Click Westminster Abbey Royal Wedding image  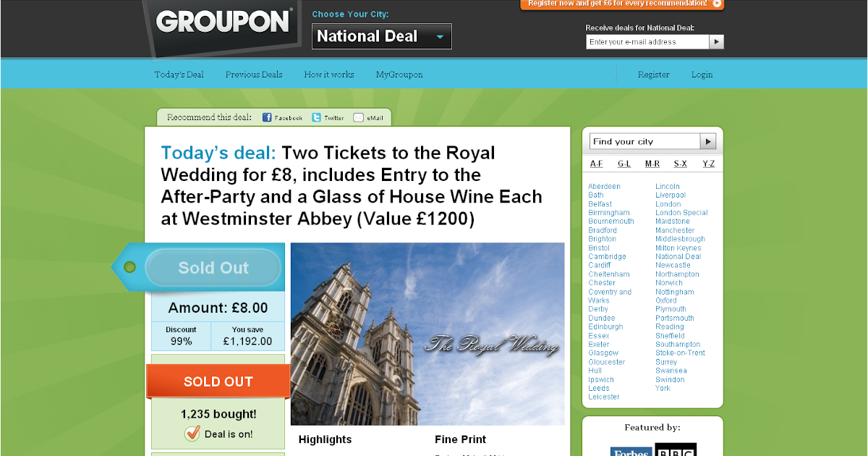point(427,334)
